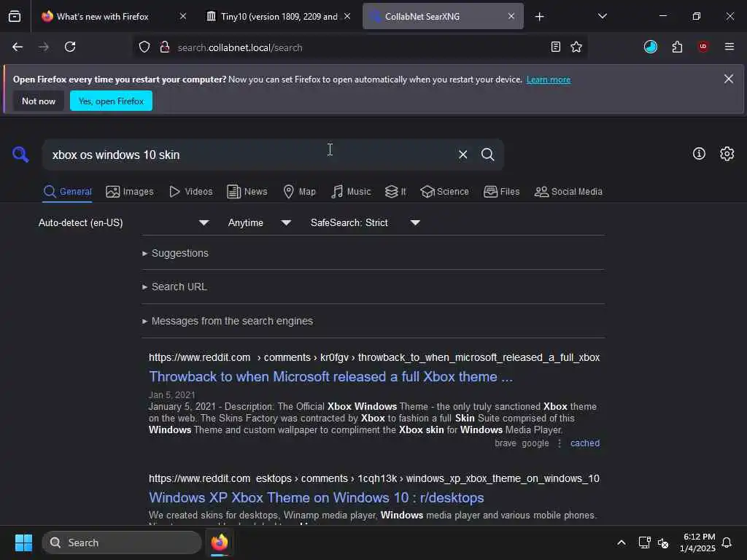Viewport: 747px width, 560px height.
Task: Open SearXNG About info icon
Action: 699,153
